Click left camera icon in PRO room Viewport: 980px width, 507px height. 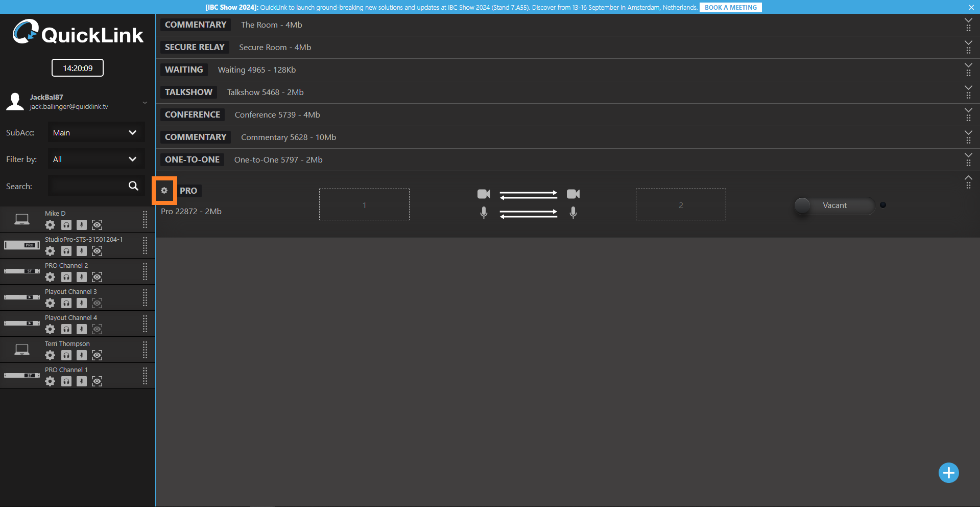(x=484, y=194)
